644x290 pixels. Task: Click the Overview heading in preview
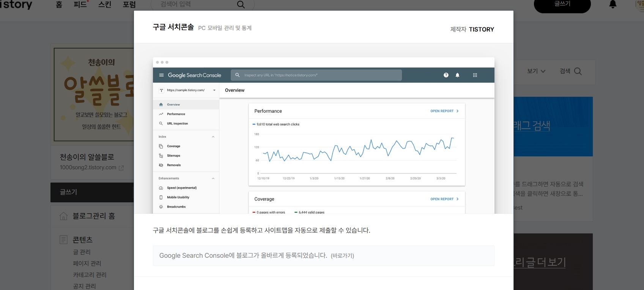(x=235, y=90)
